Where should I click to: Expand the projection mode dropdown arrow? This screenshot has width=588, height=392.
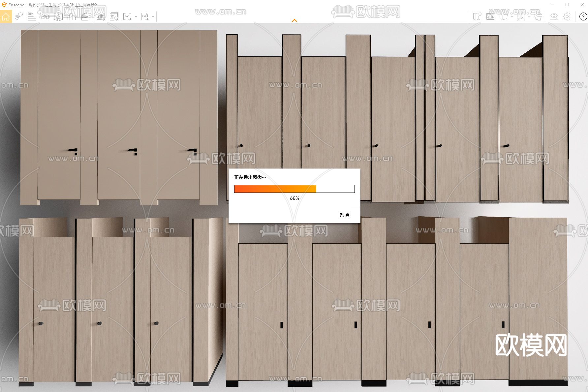512,16
